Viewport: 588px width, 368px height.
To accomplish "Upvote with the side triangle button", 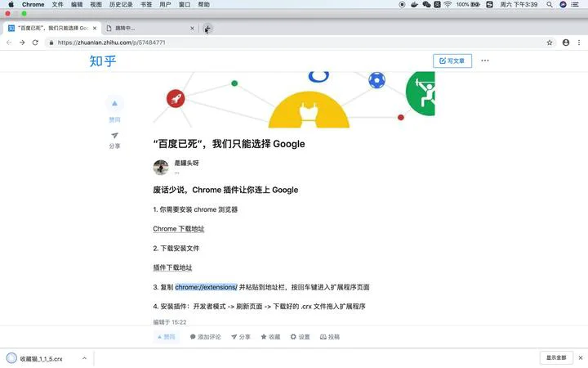I will coord(115,104).
